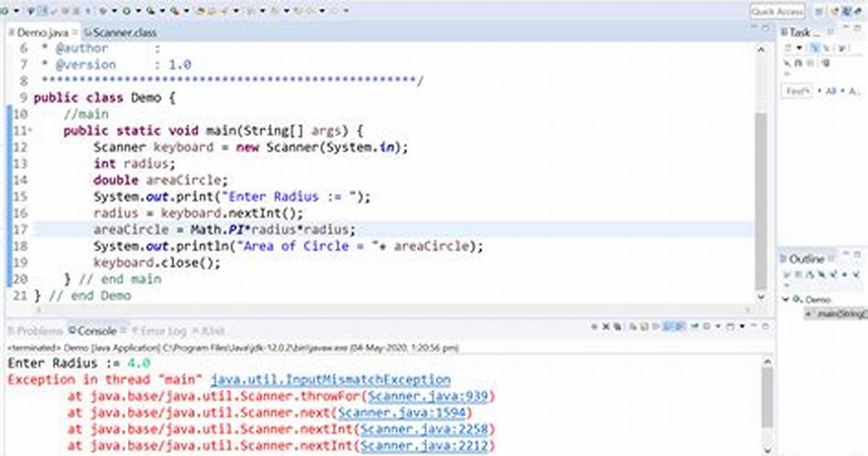Open the java.util.InputMismatchException link
Screen dimensions: 868x456
pyautogui.click(x=330, y=380)
